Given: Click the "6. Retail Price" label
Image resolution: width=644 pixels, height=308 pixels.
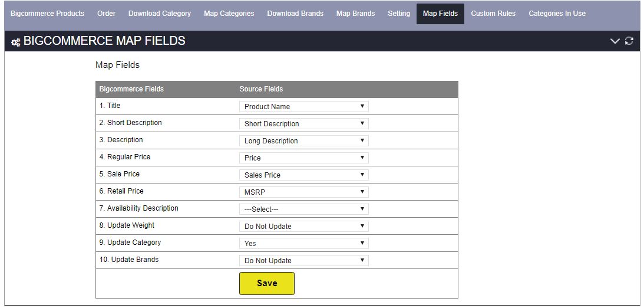Looking at the screenshot, I should (121, 191).
